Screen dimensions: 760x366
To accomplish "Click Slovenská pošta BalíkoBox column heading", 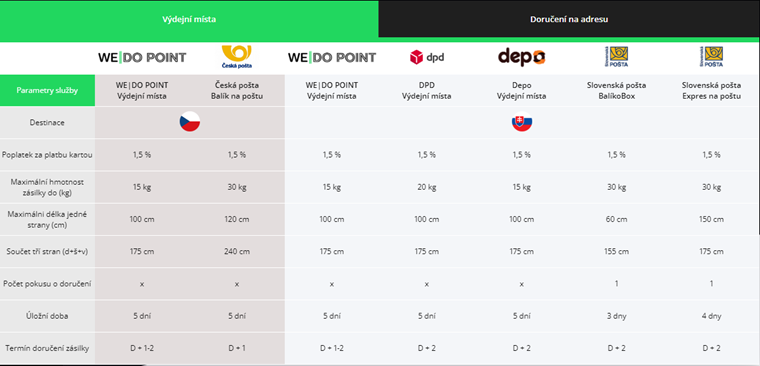I will pyautogui.click(x=617, y=91).
